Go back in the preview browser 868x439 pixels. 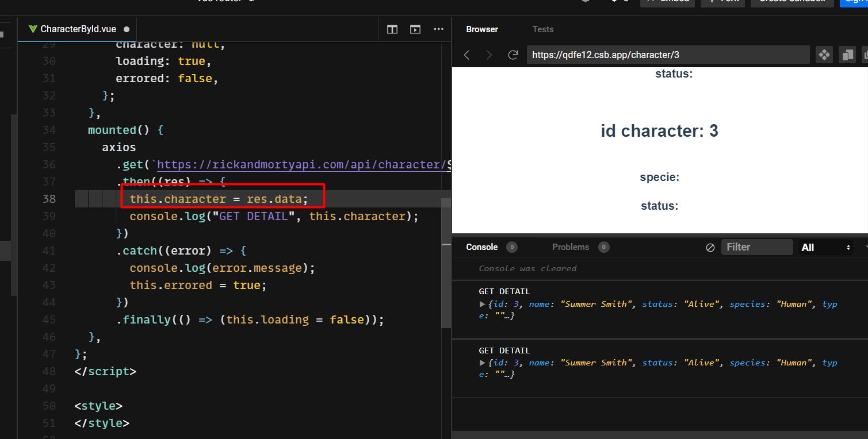467,55
